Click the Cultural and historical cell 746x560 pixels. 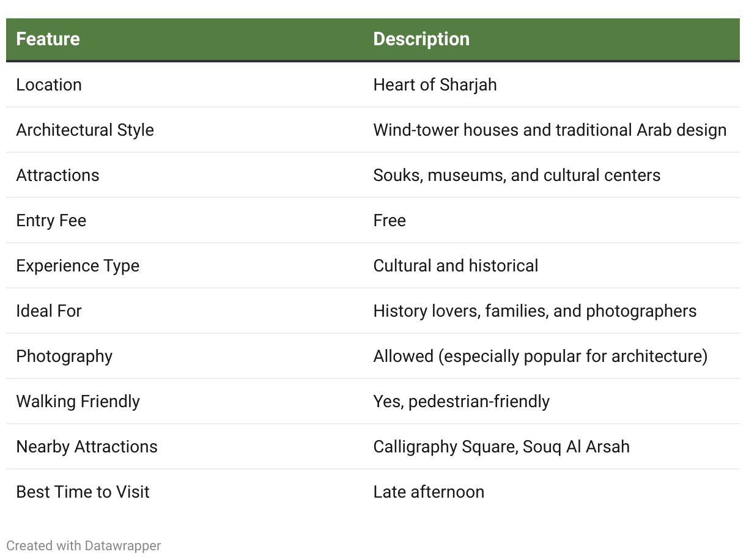tap(456, 265)
